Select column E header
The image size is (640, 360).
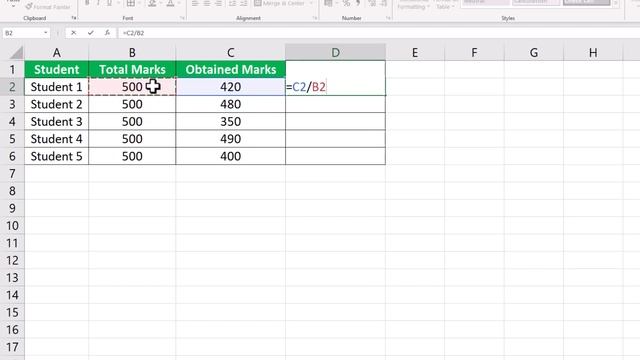(x=415, y=53)
